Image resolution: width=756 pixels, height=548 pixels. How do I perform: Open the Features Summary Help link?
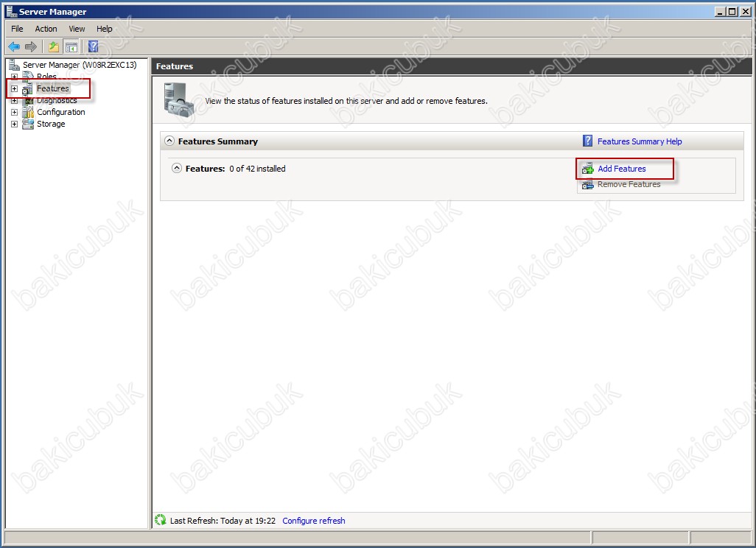640,141
